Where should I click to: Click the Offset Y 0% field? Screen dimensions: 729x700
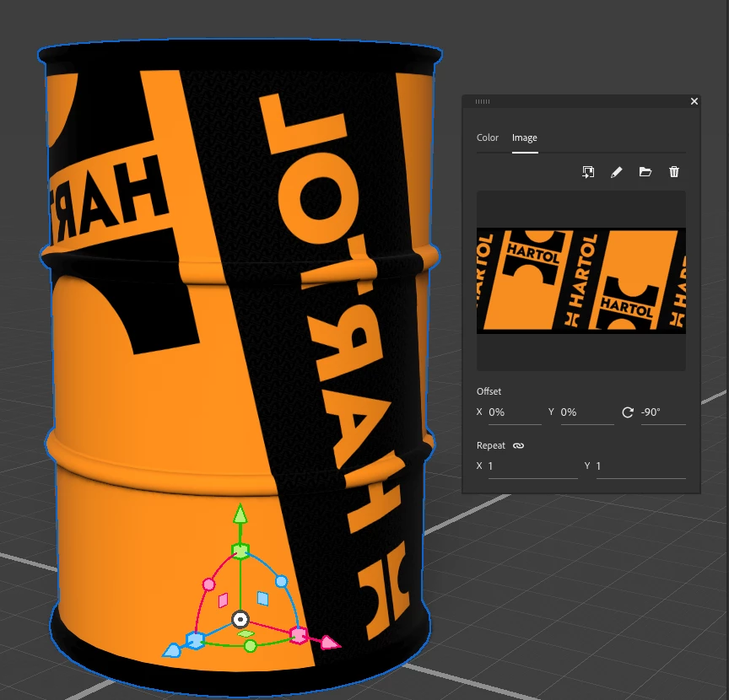point(587,412)
